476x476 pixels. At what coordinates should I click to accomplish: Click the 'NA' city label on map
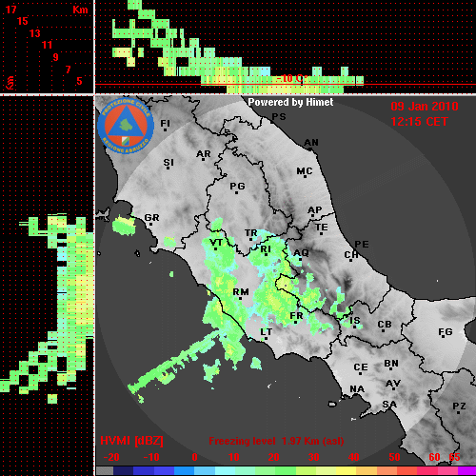[357, 389]
